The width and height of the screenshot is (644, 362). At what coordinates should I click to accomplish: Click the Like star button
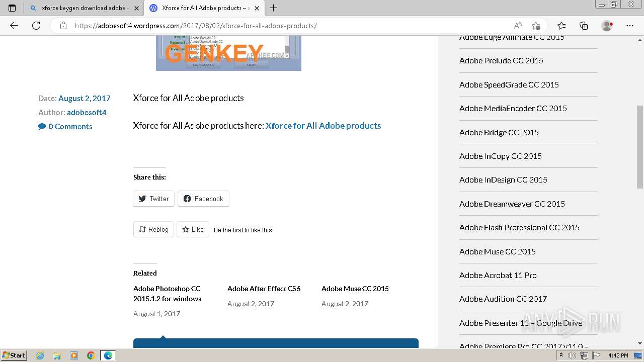(x=193, y=229)
